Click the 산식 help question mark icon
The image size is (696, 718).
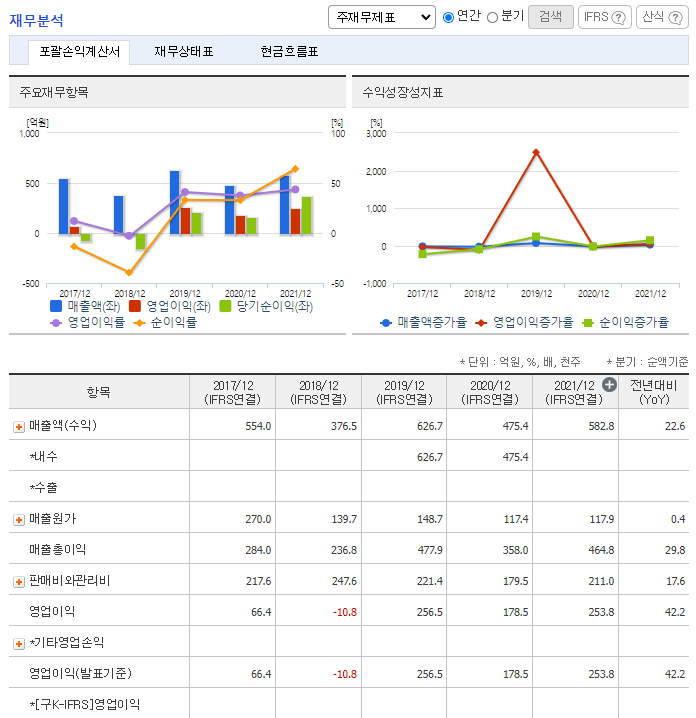[x=676, y=17]
